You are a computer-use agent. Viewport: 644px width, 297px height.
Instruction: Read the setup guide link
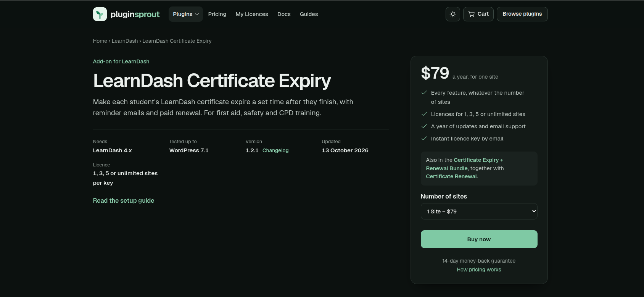124,200
